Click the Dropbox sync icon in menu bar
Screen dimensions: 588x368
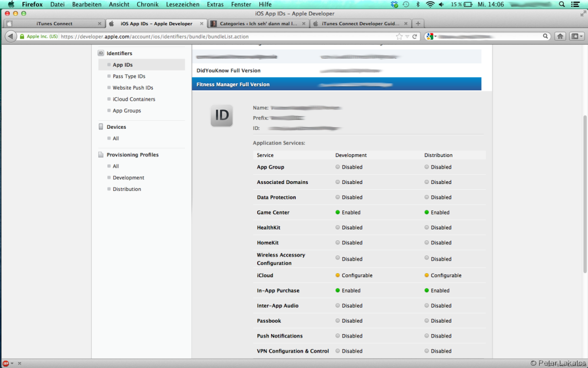tap(394, 4)
